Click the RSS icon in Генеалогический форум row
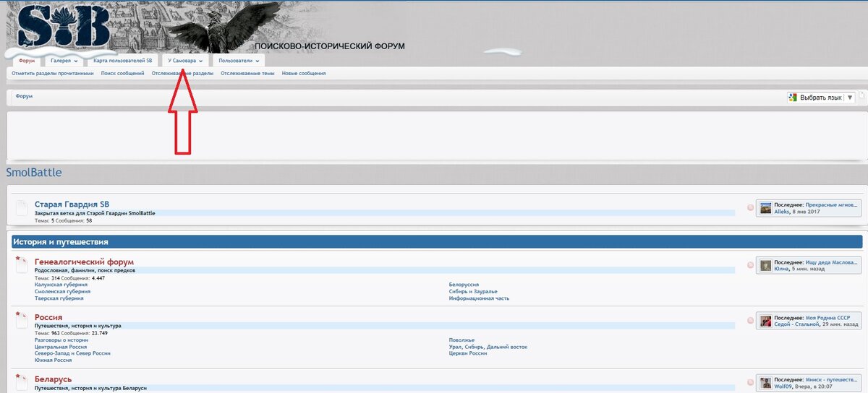 tap(750, 264)
